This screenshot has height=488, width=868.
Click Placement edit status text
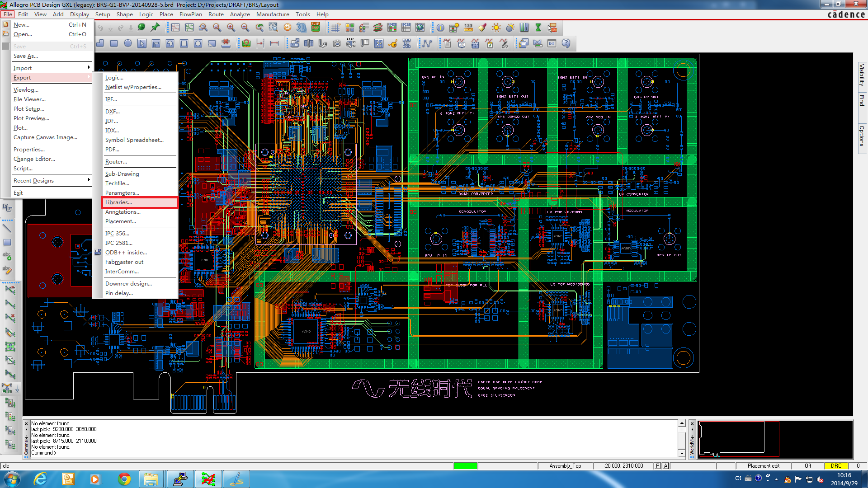click(763, 466)
